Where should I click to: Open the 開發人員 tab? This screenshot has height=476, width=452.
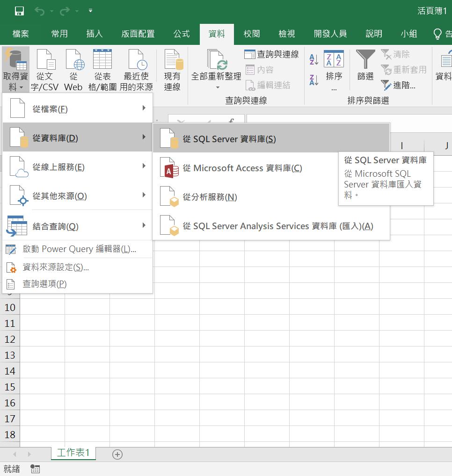330,34
